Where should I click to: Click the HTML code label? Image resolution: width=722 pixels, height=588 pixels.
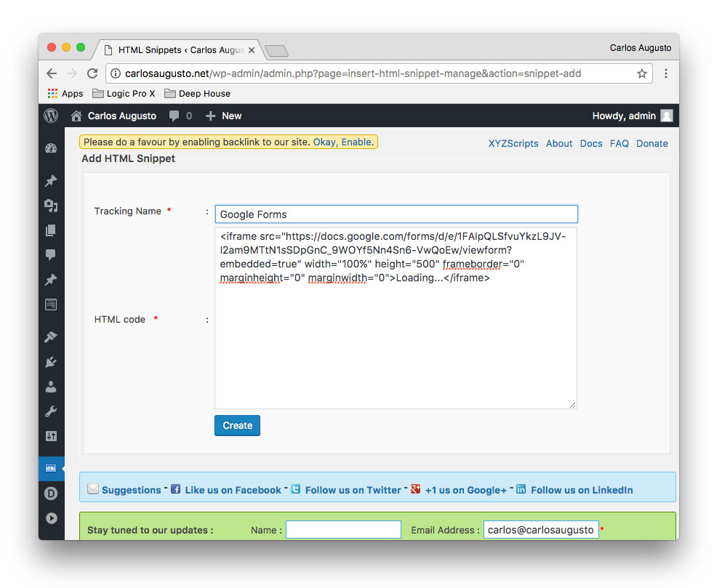pos(120,319)
